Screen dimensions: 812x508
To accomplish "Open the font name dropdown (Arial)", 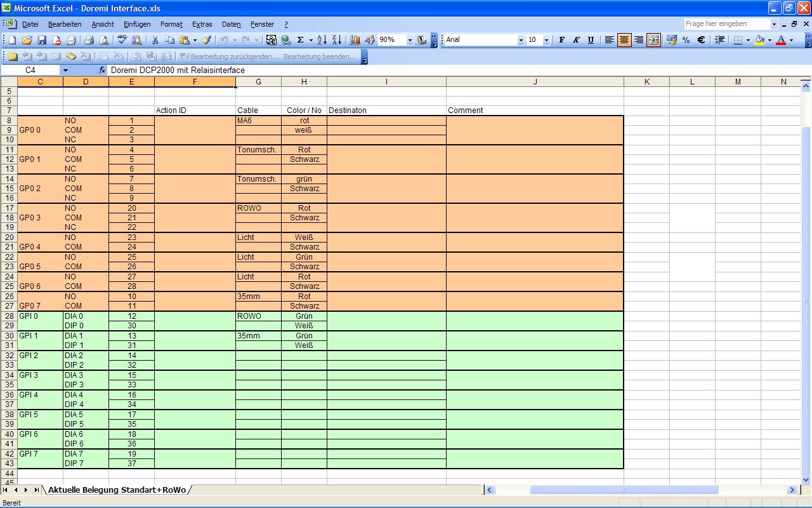I will [x=521, y=40].
